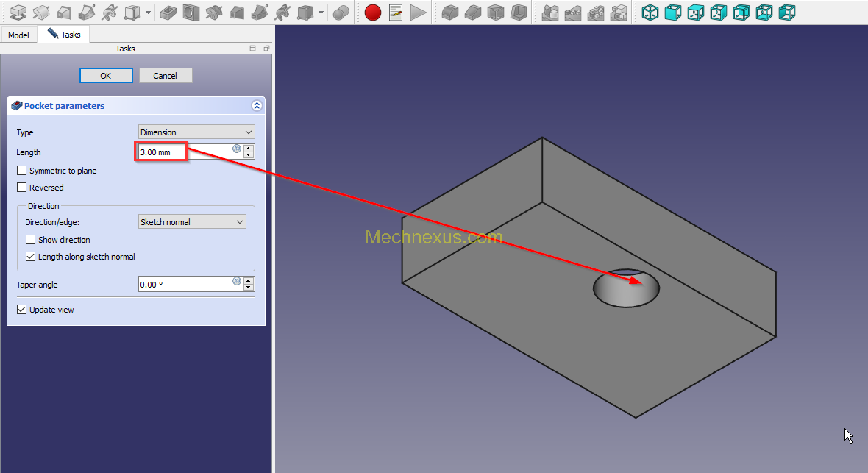Open the Macros dialog notepad icon
The width and height of the screenshot is (868, 473).
click(396, 13)
